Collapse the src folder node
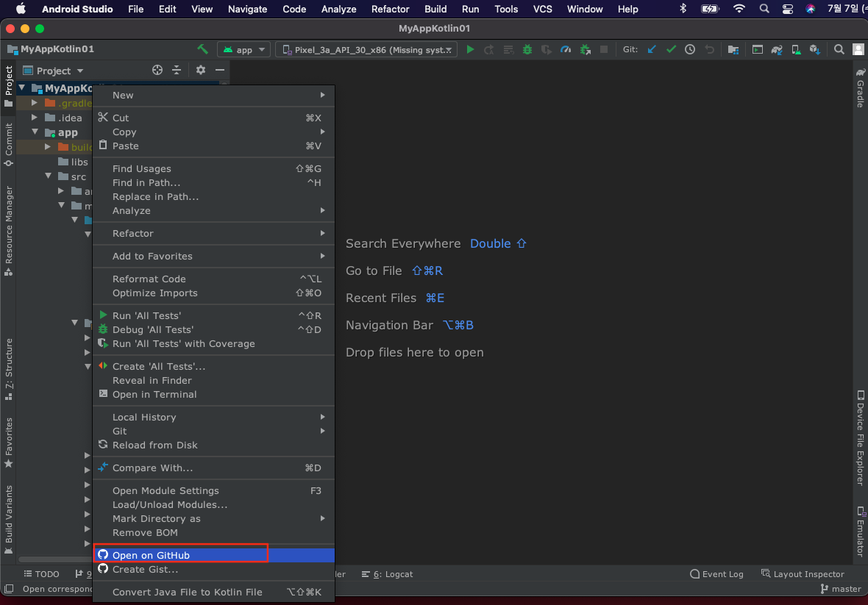Screen dimensions: 868x605 [x=48, y=176]
